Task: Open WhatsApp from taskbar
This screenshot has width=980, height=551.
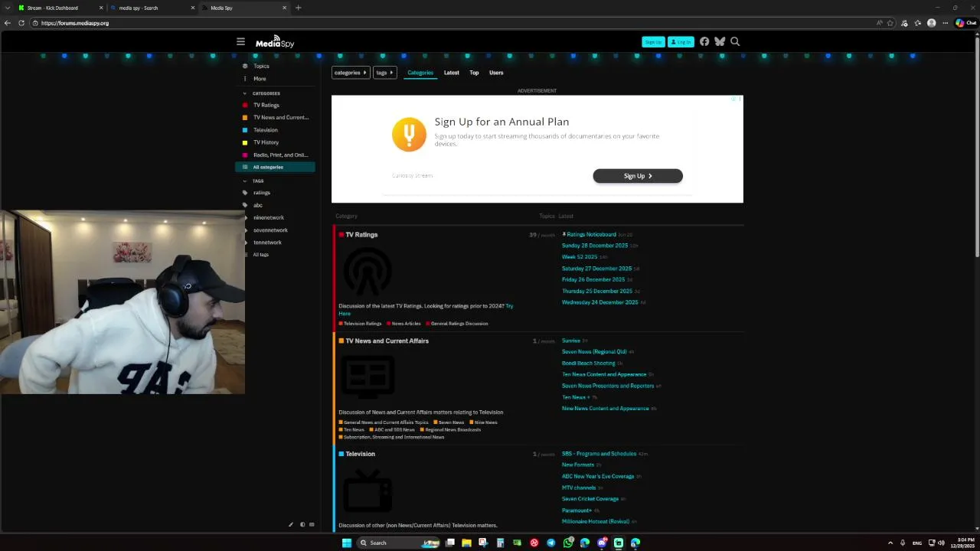Action: pyautogui.click(x=568, y=543)
